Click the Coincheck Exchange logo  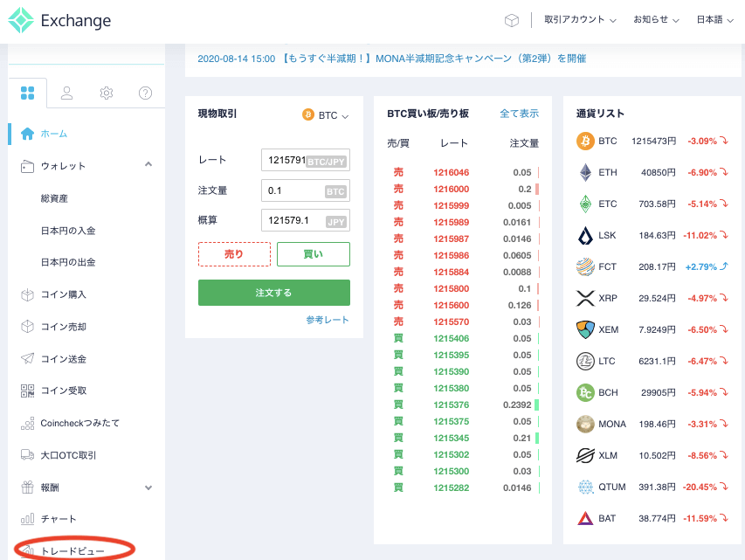tap(59, 20)
